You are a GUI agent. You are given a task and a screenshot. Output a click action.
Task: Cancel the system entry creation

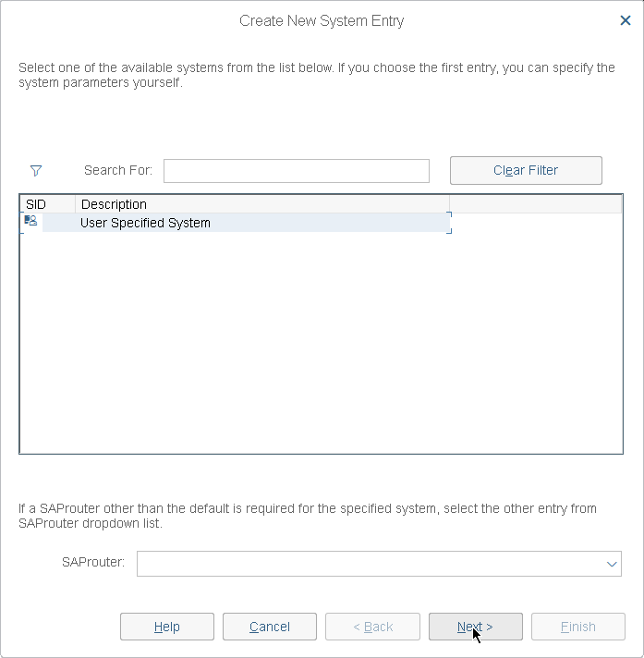270,627
